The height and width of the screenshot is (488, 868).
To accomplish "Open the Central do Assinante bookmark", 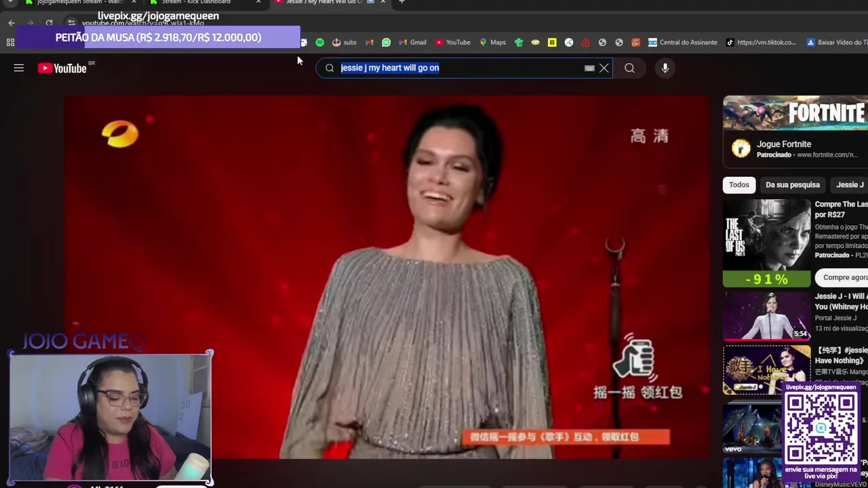I will pyautogui.click(x=682, y=42).
